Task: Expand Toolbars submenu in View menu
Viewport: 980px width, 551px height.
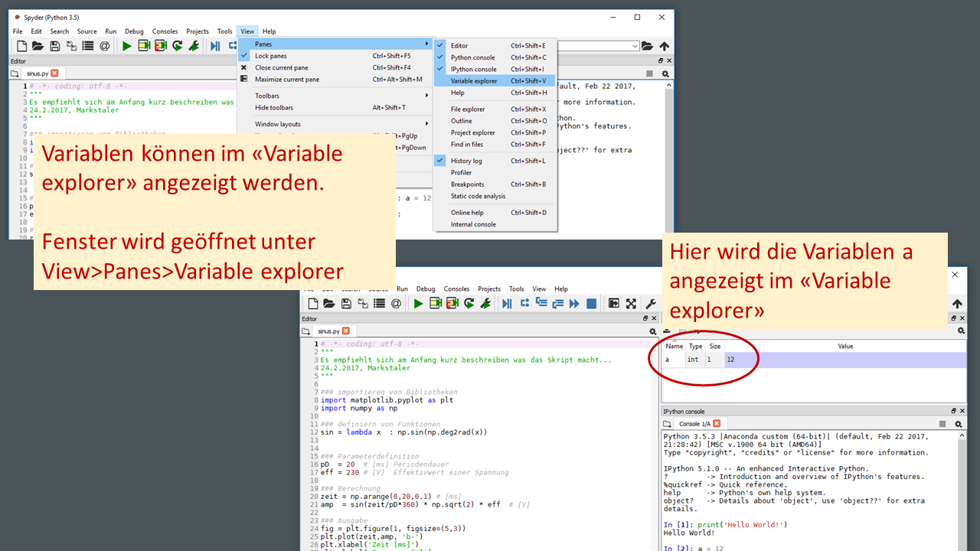Action: [x=335, y=96]
